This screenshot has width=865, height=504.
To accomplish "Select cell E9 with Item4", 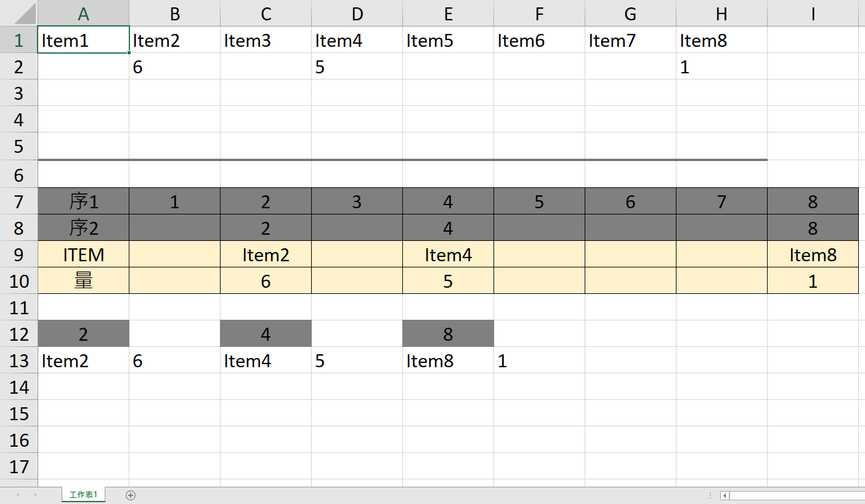I will pos(448,254).
